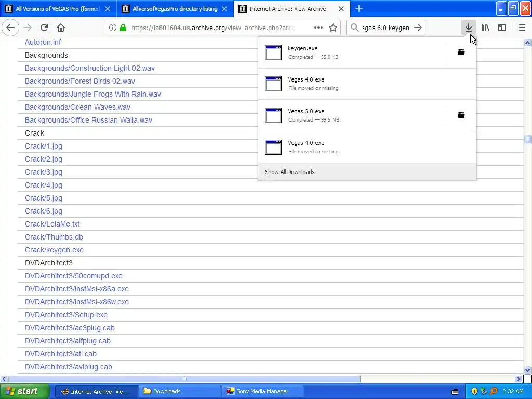532x399 pixels.
Task: Open DVDArchitect3/InstMsi-x86a.exe link
Action: (77, 289)
